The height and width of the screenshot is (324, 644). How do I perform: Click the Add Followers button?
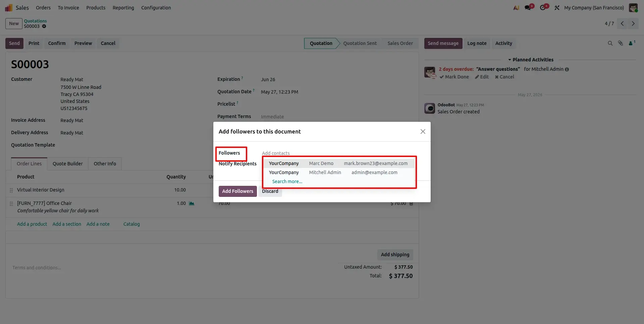click(237, 191)
